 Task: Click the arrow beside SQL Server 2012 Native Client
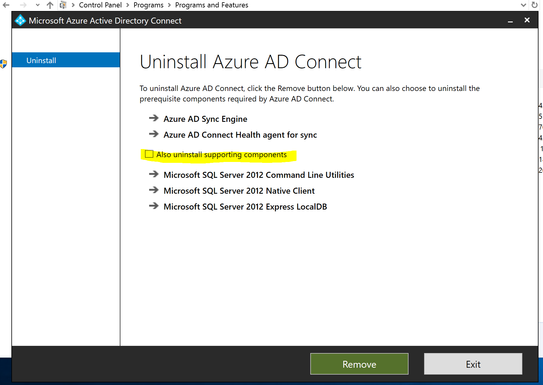coord(153,190)
